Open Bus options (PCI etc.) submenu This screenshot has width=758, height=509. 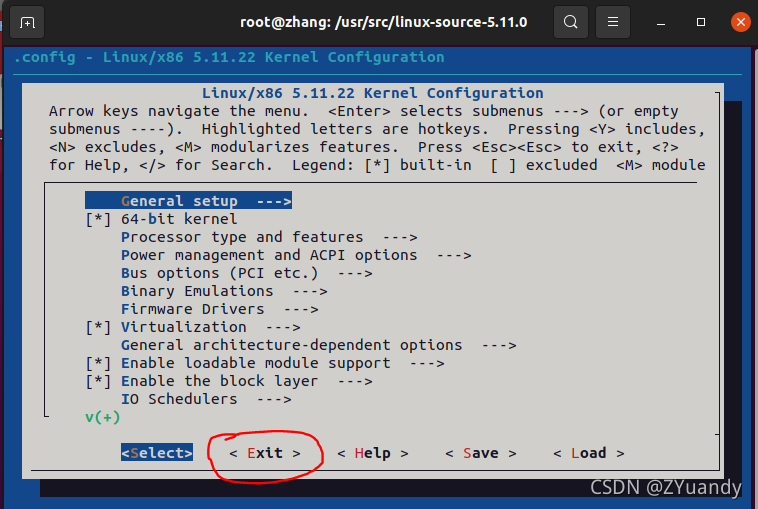247,273
